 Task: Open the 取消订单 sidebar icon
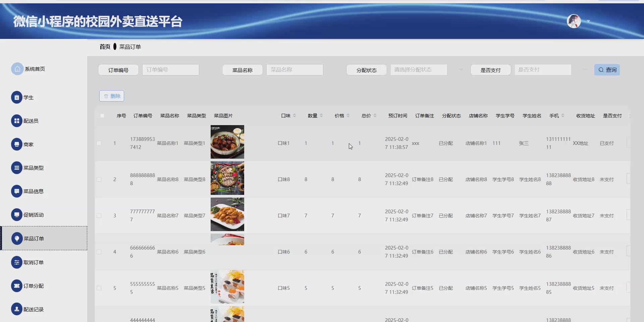pyautogui.click(x=17, y=262)
